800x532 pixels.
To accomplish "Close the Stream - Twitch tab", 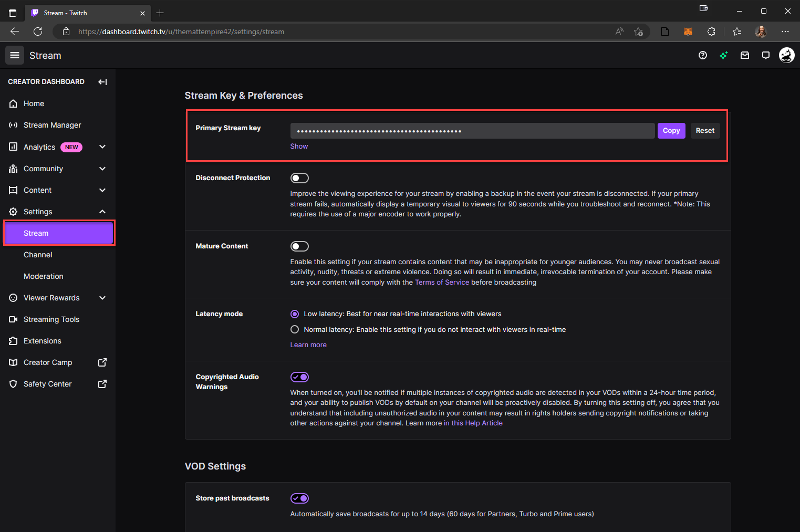I will (x=142, y=13).
